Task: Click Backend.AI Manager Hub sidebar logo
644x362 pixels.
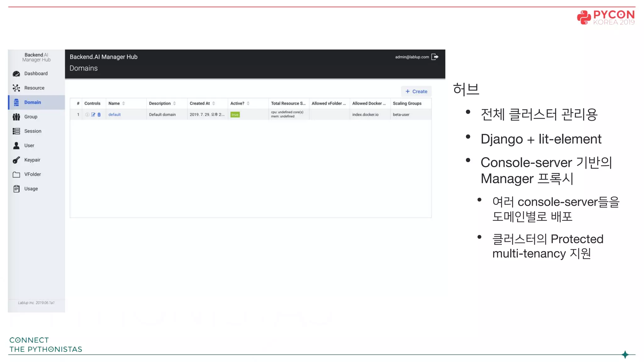Action: tap(36, 57)
